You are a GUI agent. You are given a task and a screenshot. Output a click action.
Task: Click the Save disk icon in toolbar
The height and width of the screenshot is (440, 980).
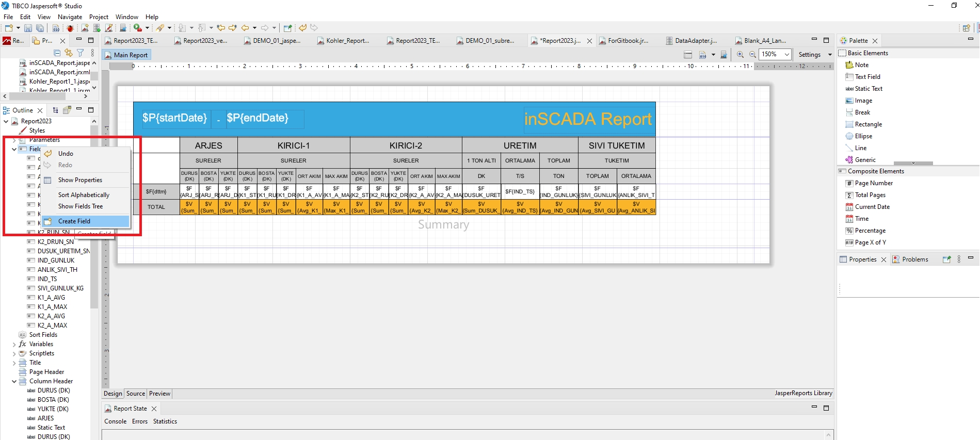[x=28, y=28]
